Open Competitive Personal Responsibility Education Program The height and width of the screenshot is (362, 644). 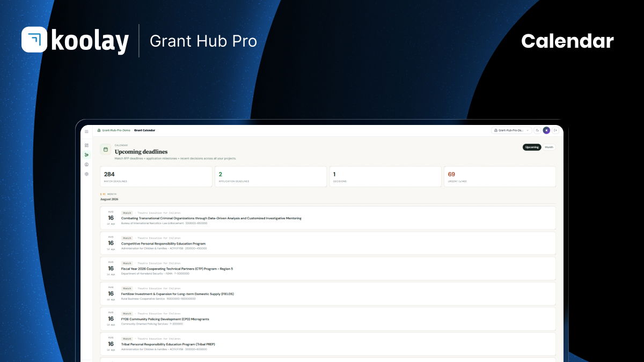[328, 243]
